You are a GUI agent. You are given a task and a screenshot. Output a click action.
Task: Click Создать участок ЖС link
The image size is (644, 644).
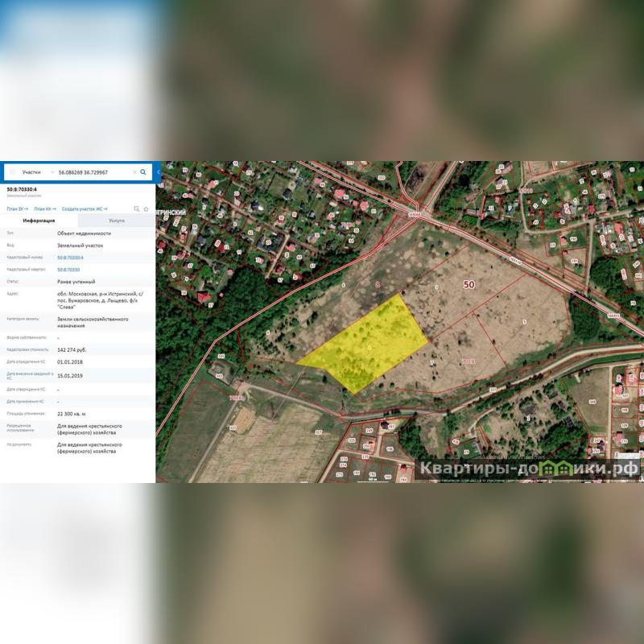coord(84,208)
